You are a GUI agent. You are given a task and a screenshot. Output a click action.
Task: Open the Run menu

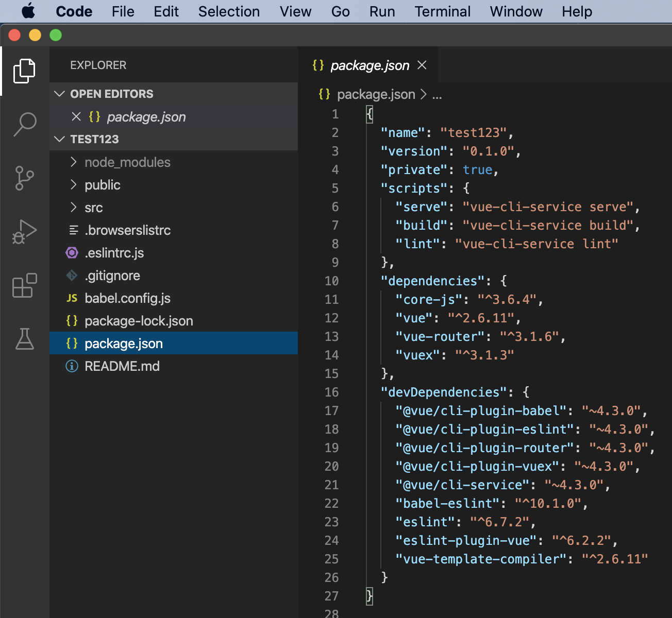pos(382,11)
